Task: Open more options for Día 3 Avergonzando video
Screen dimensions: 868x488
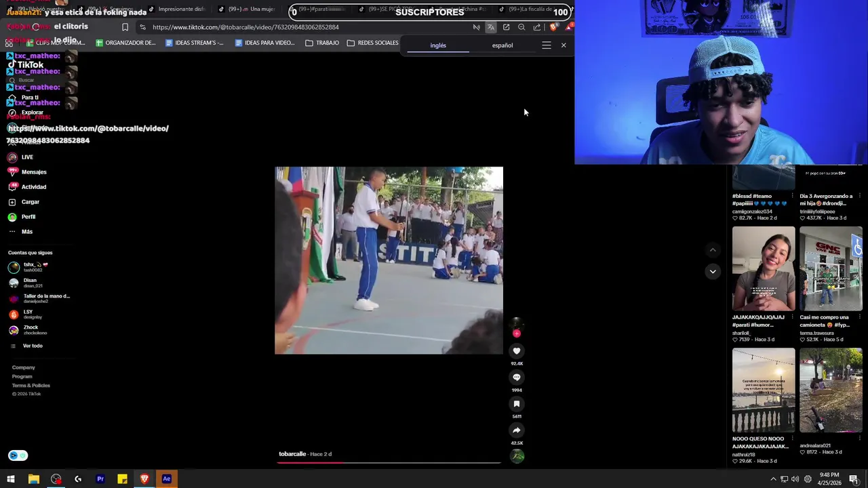Action: coord(859,196)
